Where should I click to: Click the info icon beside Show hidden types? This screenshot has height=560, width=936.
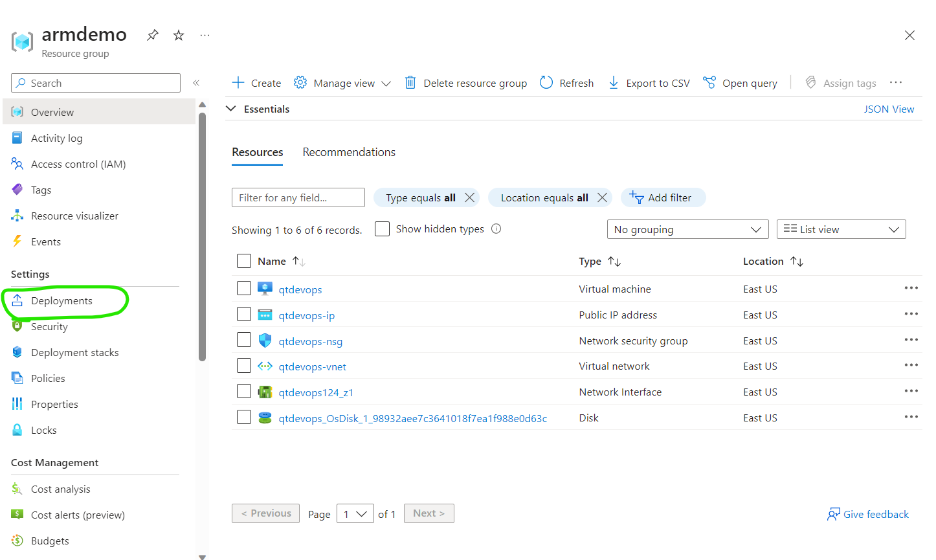click(496, 229)
